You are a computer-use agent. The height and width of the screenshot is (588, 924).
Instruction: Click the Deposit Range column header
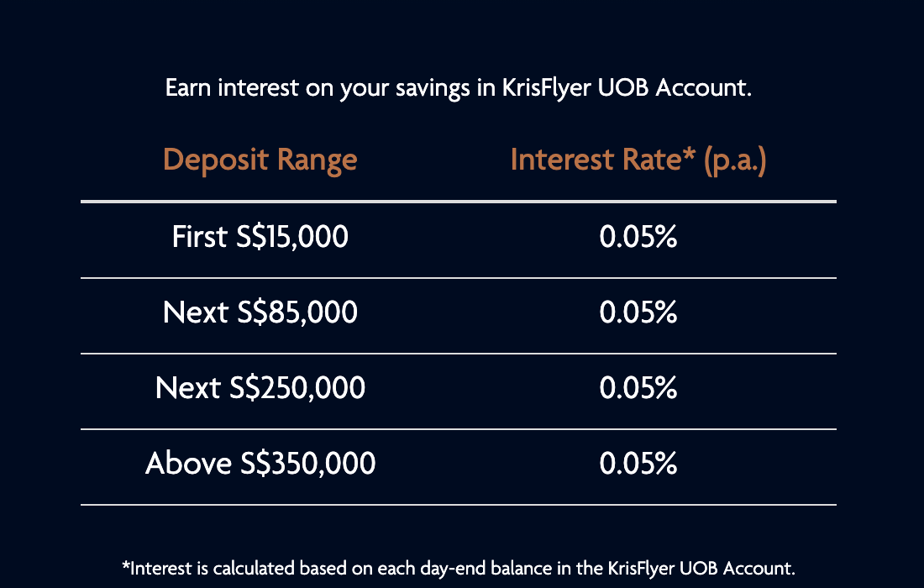pos(260,160)
